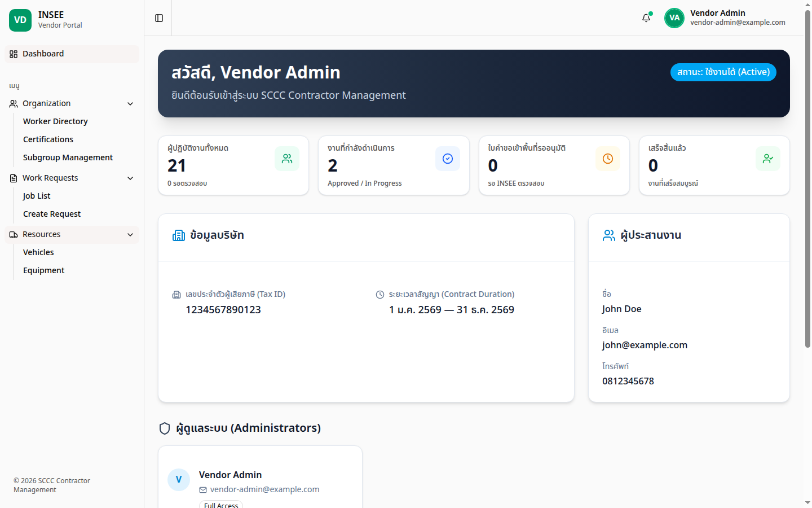The image size is (812, 508).
Task: Click the Tax ID value 1234567890123
Action: (223, 310)
